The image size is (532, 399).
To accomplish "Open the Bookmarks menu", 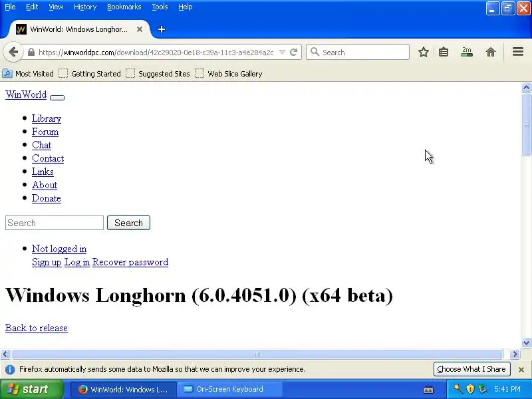I will (x=124, y=7).
